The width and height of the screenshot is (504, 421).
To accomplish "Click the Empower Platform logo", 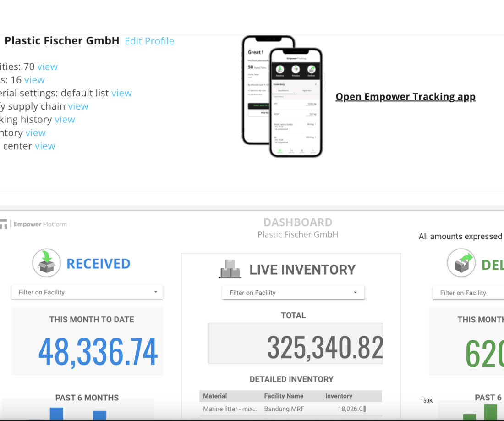I will [x=34, y=224].
